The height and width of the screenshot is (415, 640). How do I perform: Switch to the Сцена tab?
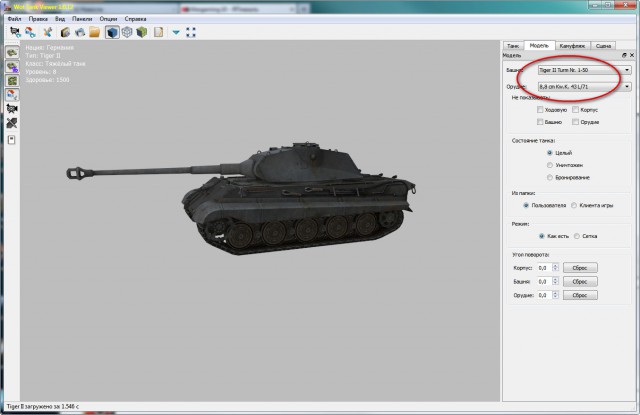point(603,46)
